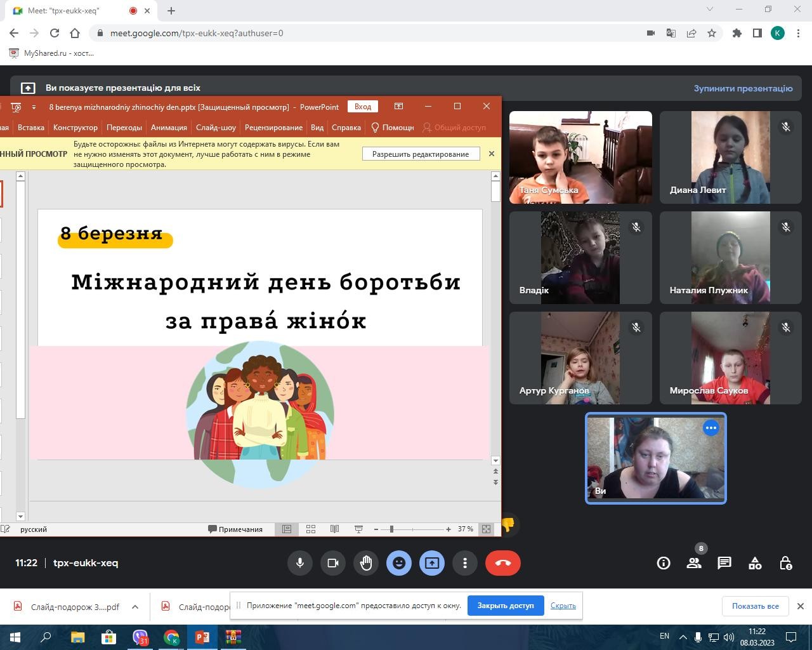Raise hand in the meeting

(x=366, y=563)
